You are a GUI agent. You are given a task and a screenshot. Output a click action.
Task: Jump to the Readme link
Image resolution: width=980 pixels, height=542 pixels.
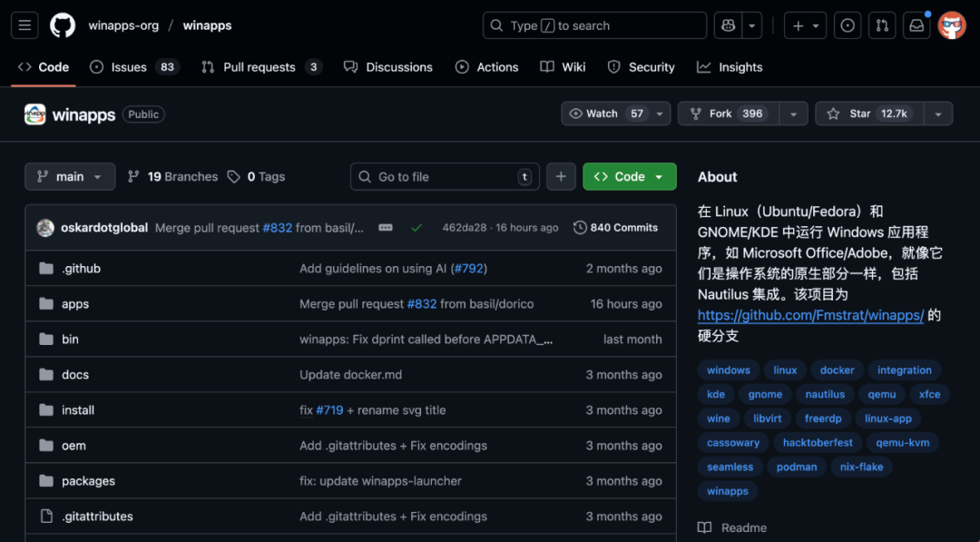point(732,527)
